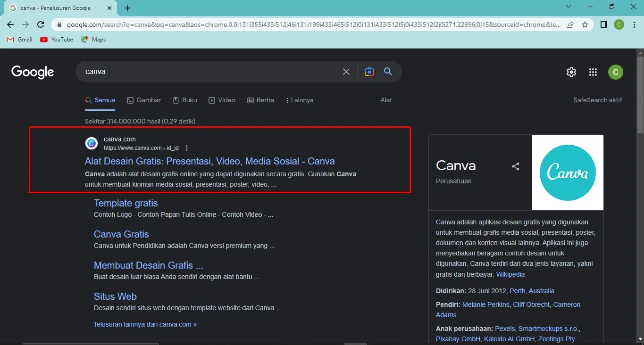
Task: Share the Canva knowledge panel
Action: (x=516, y=166)
